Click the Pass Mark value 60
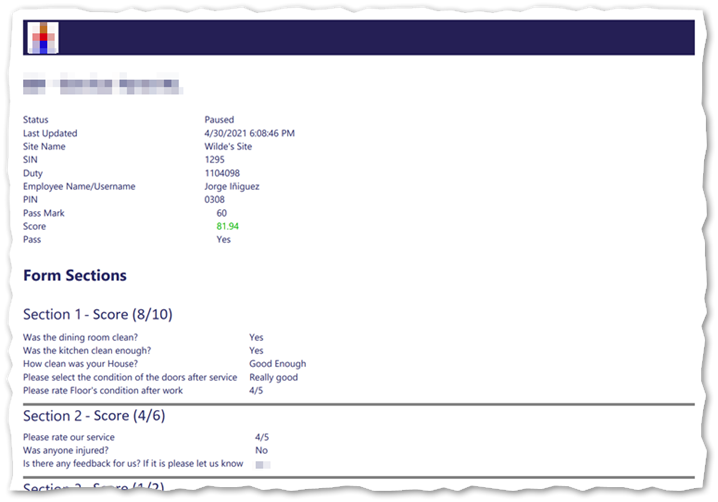Image resolution: width=718 pixels, height=502 pixels. (221, 213)
